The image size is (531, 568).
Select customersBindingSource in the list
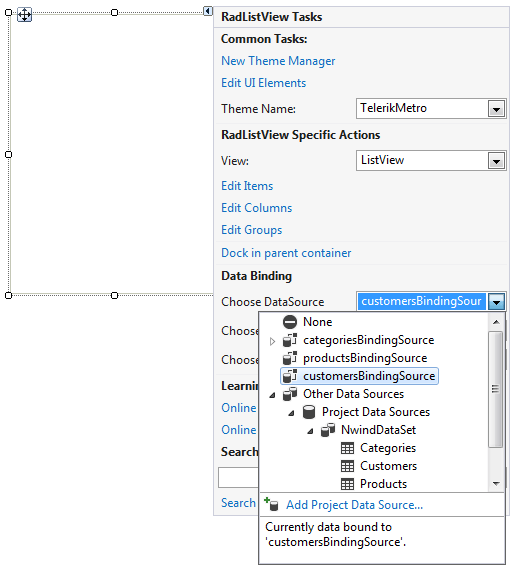pyautogui.click(x=369, y=376)
